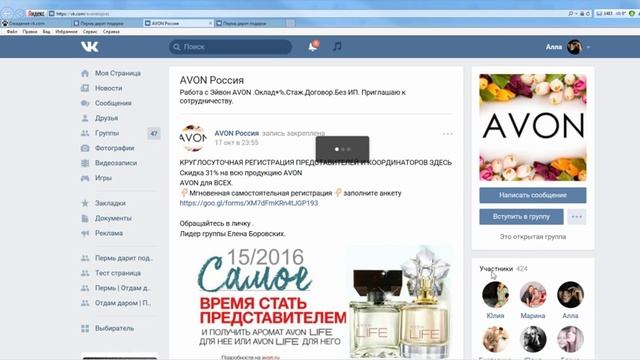640x360 pixels.
Task: Click the VK search input field
Action: 231,47
